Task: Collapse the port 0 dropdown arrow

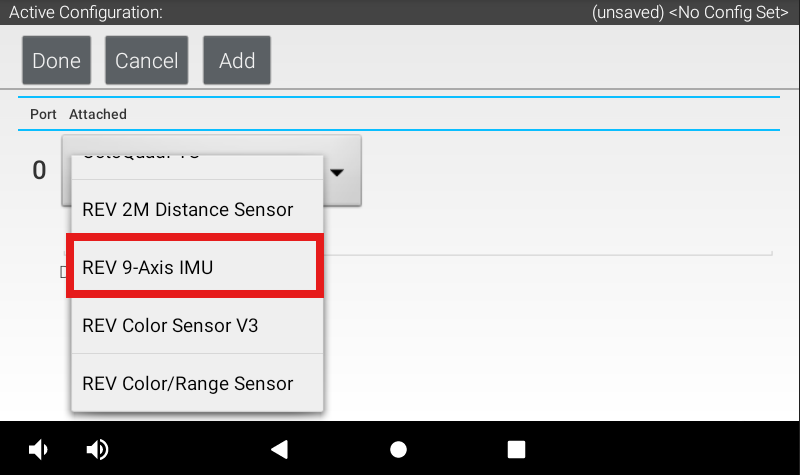Action: pyautogui.click(x=337, y=173)
